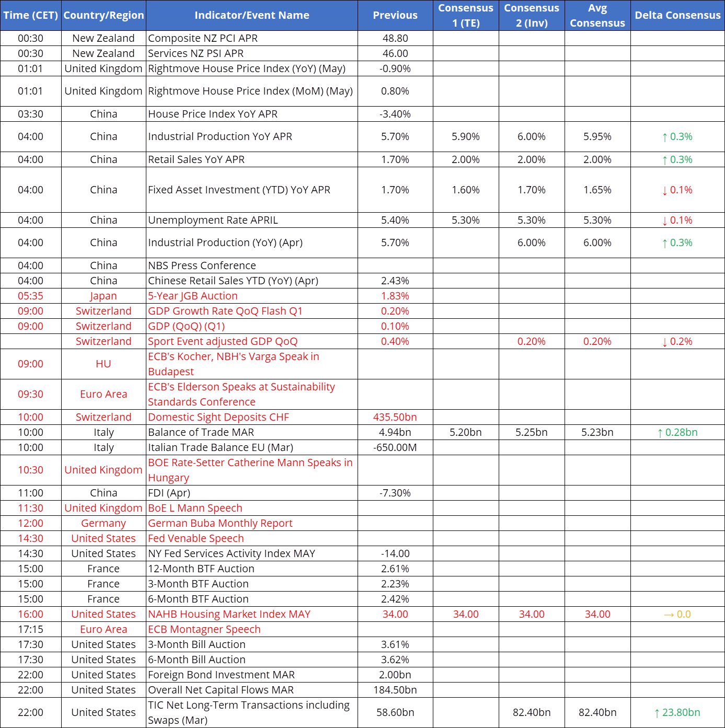Click the "Balance of Trade MAR" cell

(x=252, y=432)
